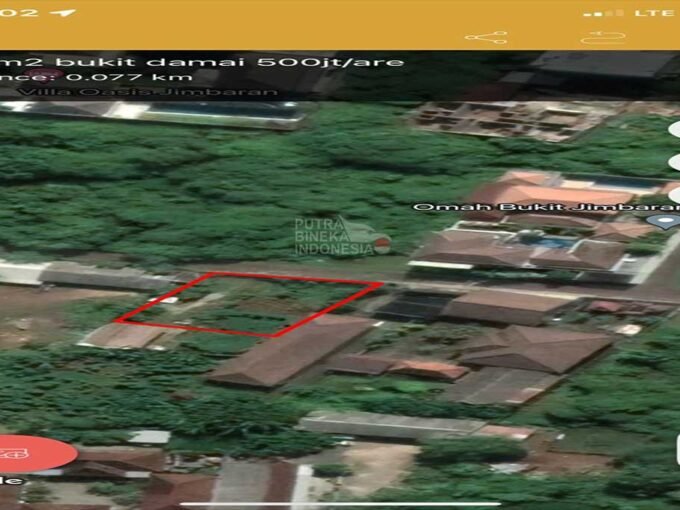The height and width of the screenshot is (510, 680).
Task: Tap the Putra Bineka Indonesia watermark logo
Action: pos(340,237)
